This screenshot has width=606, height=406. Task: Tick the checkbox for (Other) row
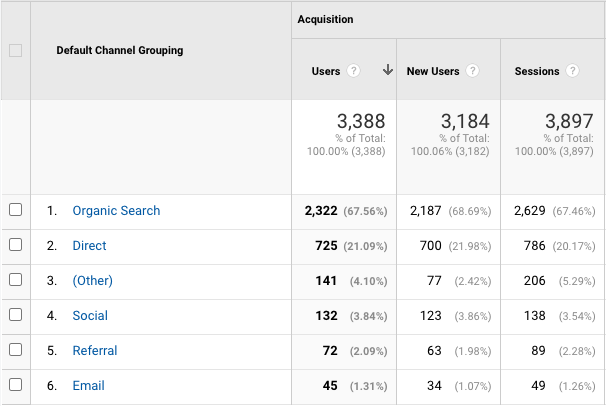[15, 281]
